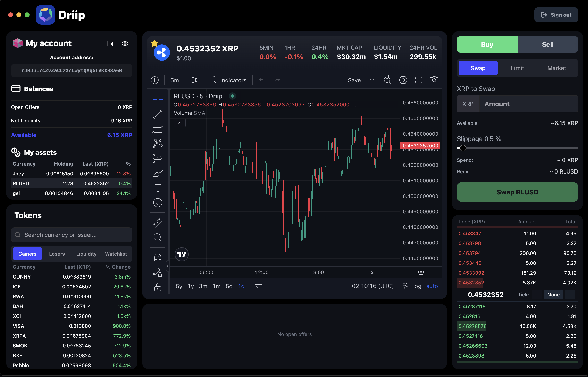Click the 0.453794 ask price row
The image size is (588, 377).
click(x=517, y=253)
